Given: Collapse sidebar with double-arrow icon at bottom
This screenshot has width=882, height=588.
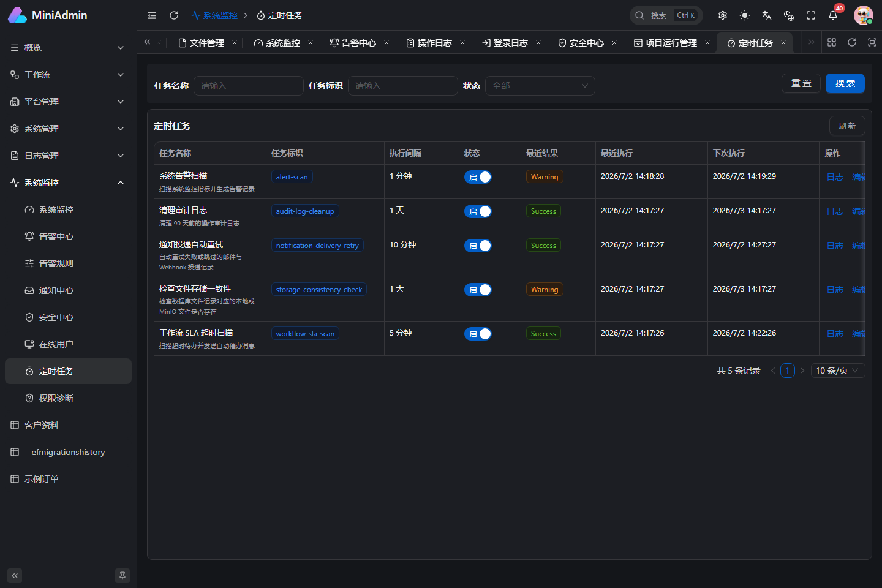Looking at the screenshot, I should pos(15,576).
